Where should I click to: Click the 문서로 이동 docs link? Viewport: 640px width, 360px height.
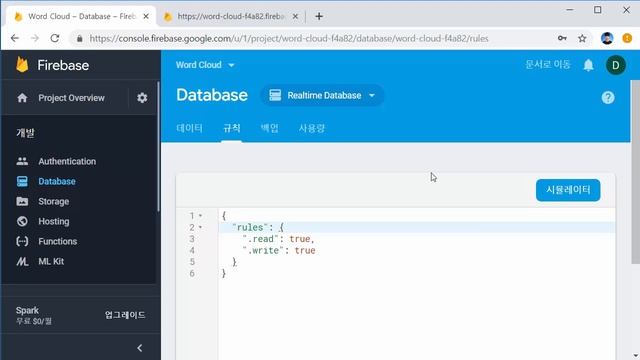pyautogui.click(x=547, y=64)
